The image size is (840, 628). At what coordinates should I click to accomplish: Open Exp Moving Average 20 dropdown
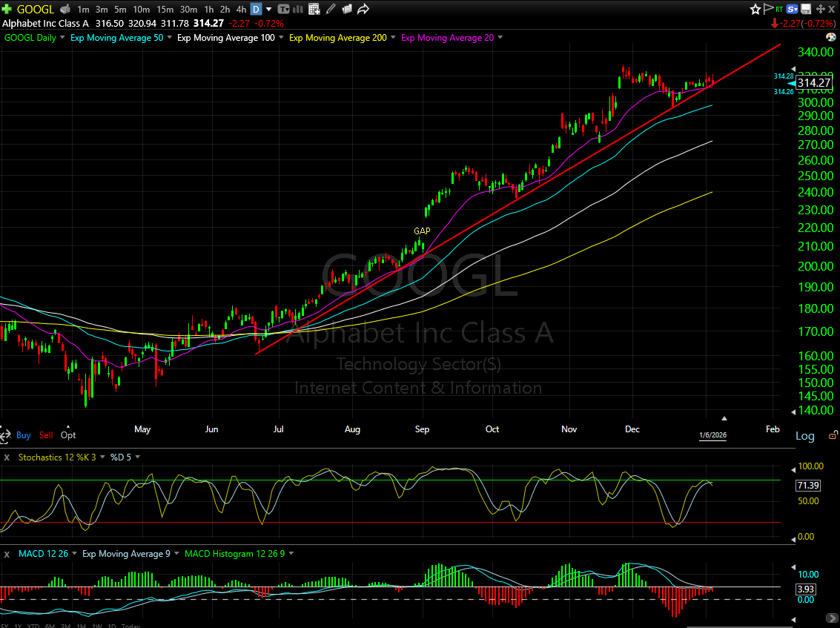tap(500, 38)
